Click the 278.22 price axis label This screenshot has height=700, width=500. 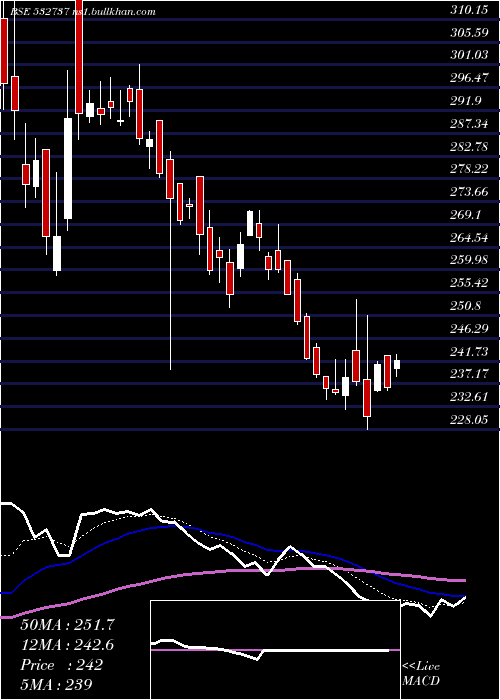469,169
